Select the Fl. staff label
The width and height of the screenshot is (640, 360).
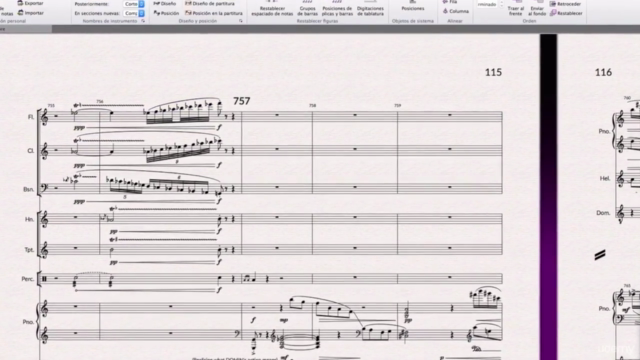pos(31,117)
